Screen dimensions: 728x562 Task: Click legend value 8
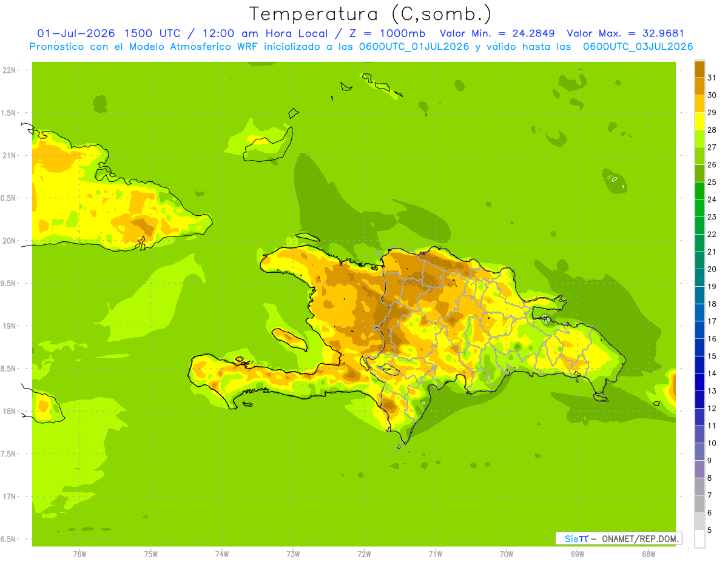pyautogui.click(x=710, y=478)
